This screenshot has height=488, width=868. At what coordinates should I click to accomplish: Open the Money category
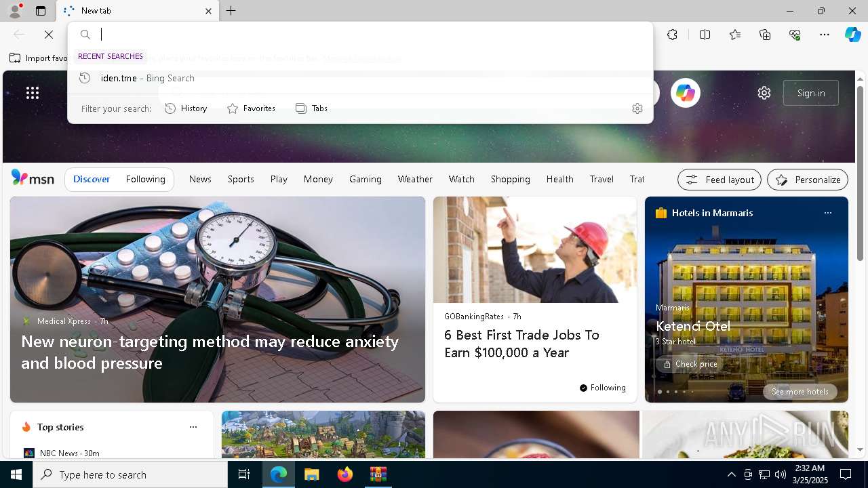tap(318, 179)
